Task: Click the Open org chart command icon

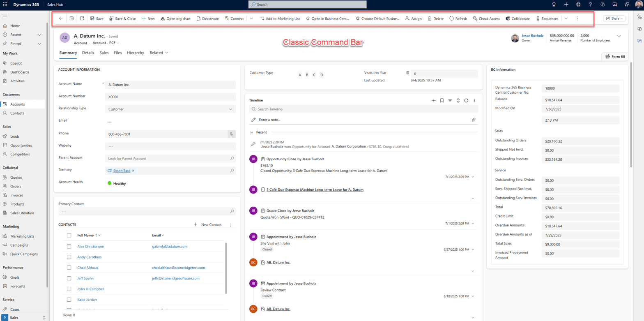Action: [x=163, y=18]
